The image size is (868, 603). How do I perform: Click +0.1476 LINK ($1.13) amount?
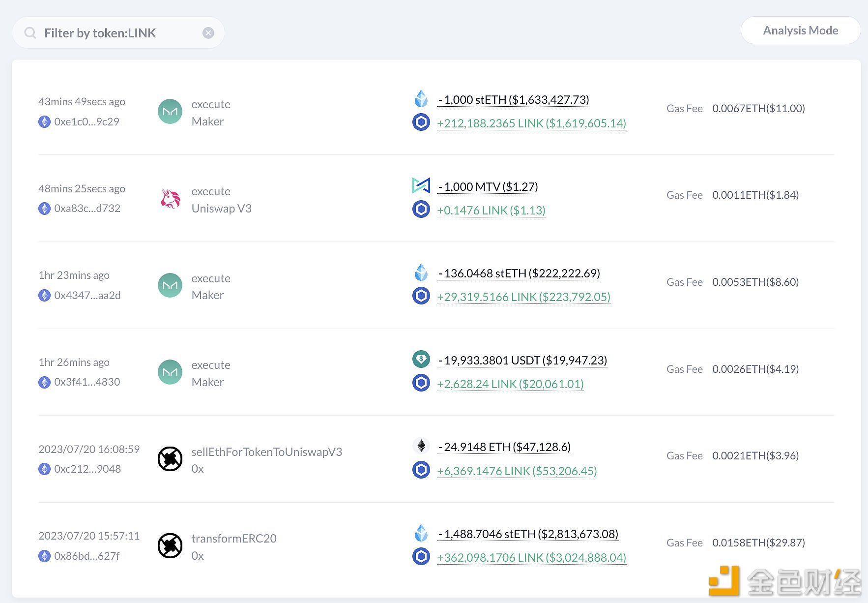tap(492, 211)
